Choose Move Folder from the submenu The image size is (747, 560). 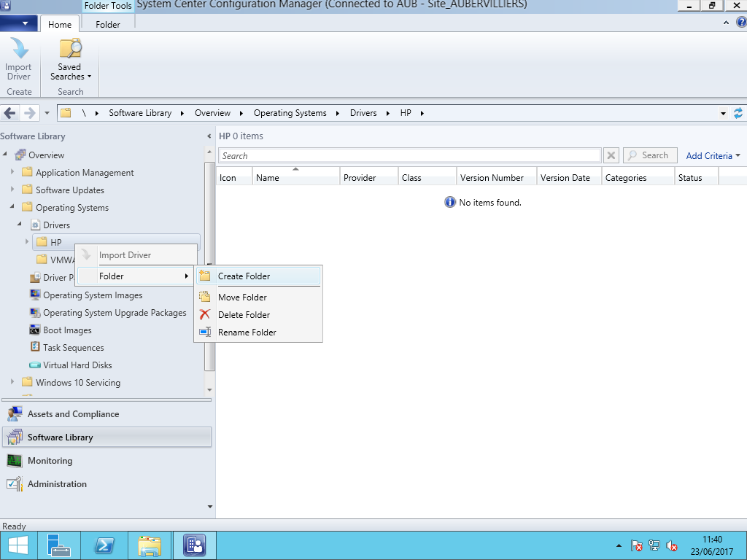[259, 297]
